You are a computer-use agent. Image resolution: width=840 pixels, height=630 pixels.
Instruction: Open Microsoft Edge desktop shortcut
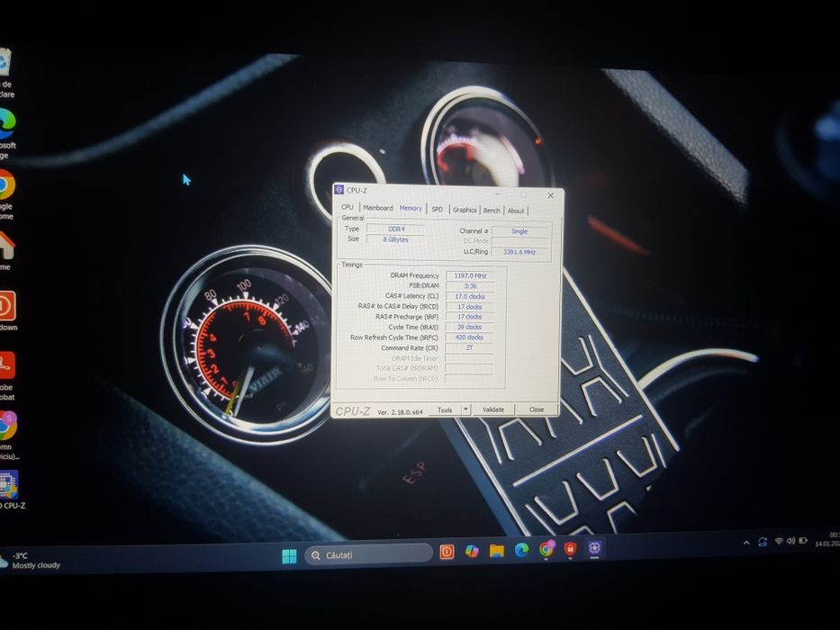[x=6, y=133]
